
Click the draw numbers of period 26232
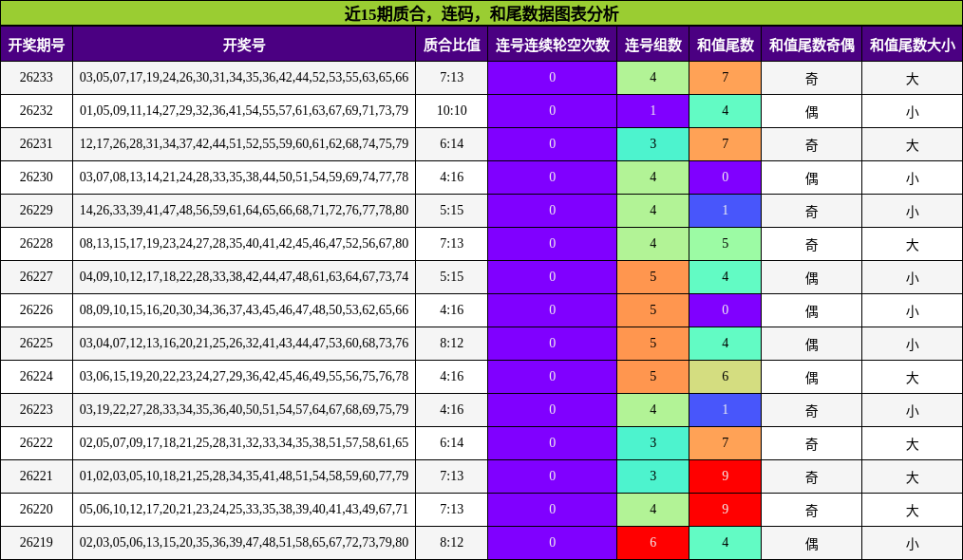pyautogui.click(x=244, y=110)
